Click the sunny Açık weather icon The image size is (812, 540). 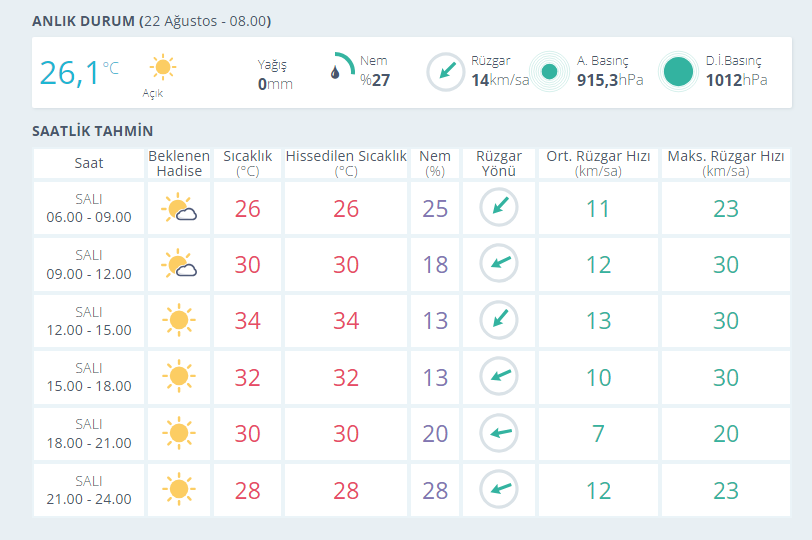163,67
